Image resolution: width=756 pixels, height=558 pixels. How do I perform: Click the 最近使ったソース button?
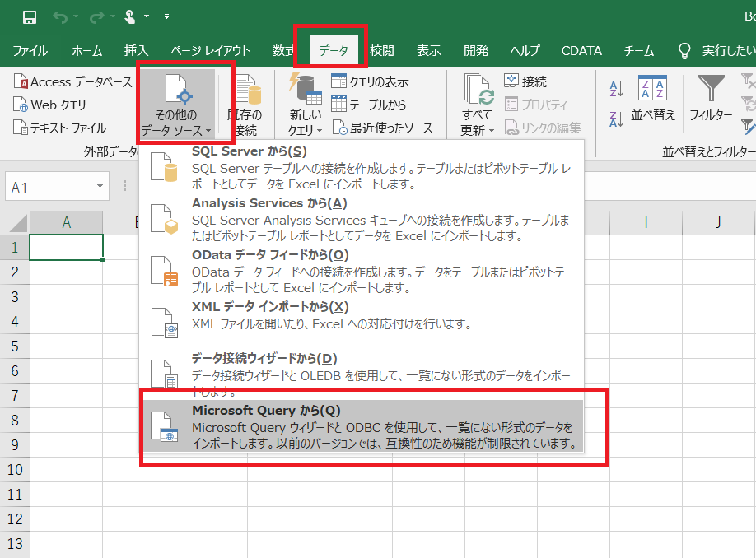click(x=383, y=128)
